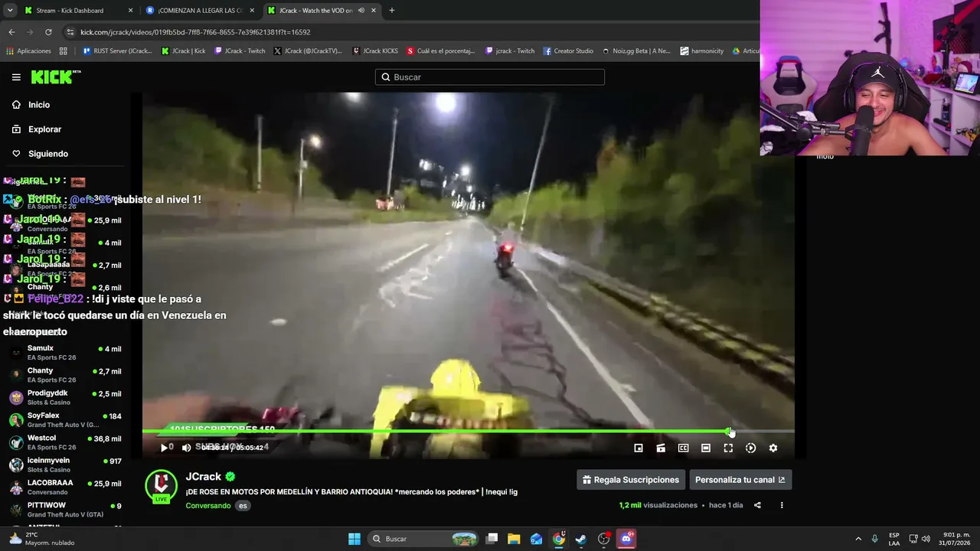Open JCrack KICKS bookmark
The width and height of the screenshot is (980, 551).
[375, 51]
